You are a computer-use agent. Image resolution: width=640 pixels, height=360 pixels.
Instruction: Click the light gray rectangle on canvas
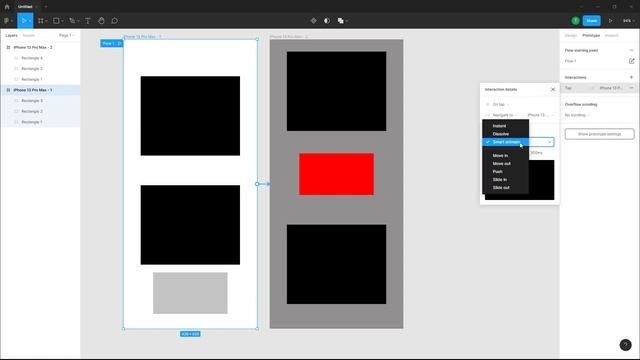coord(190,293)
